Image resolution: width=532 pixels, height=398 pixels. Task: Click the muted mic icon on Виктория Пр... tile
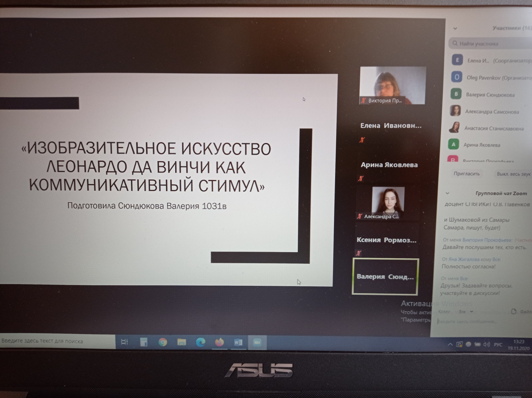click(x=364, y=101)
